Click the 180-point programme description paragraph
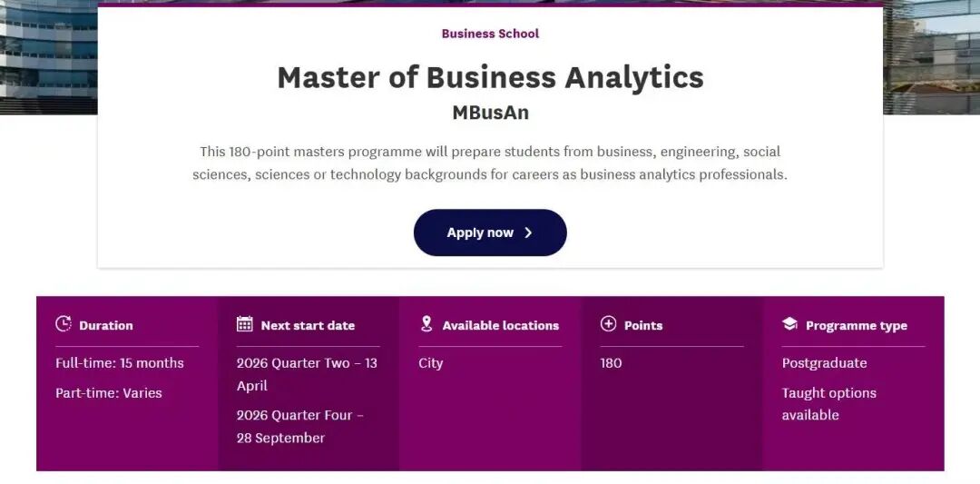 pos(490,163)
